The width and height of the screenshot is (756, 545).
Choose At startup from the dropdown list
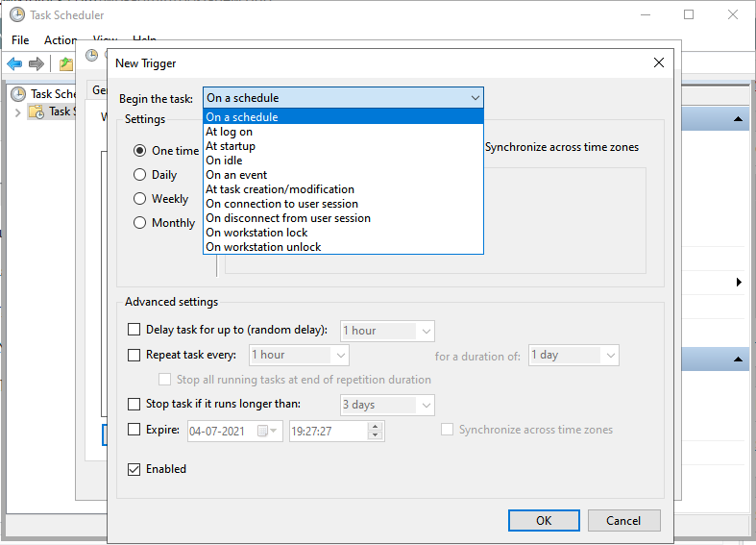pyautogui.click(x=231, y=146)
